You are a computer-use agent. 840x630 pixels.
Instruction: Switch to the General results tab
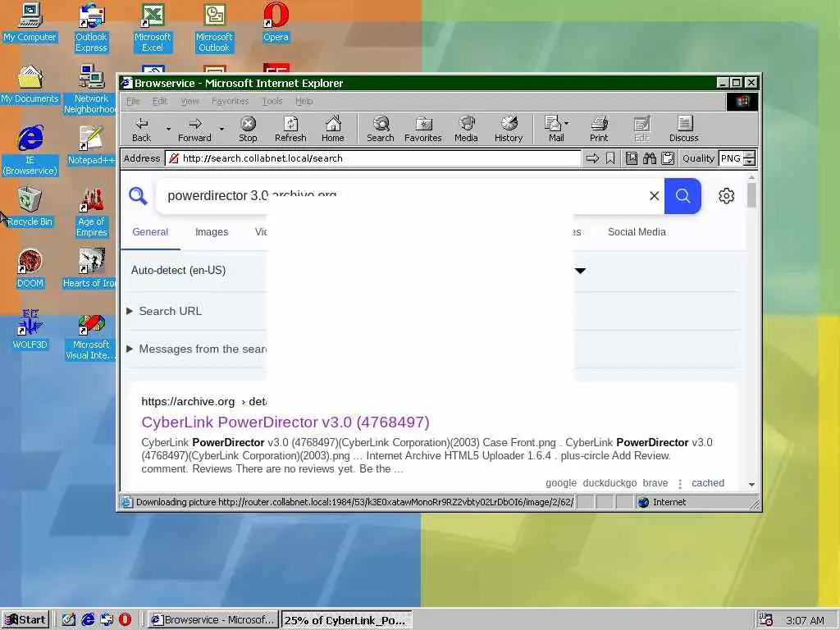coord(150,232)
